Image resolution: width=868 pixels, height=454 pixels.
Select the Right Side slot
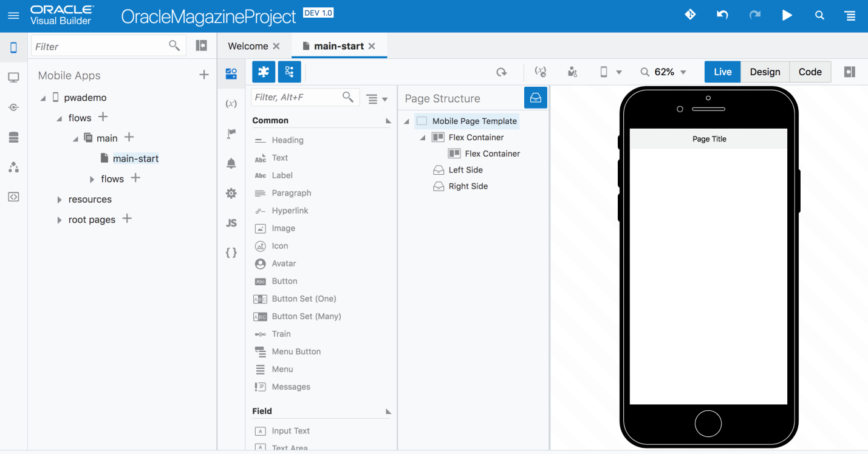click(468, 186)
